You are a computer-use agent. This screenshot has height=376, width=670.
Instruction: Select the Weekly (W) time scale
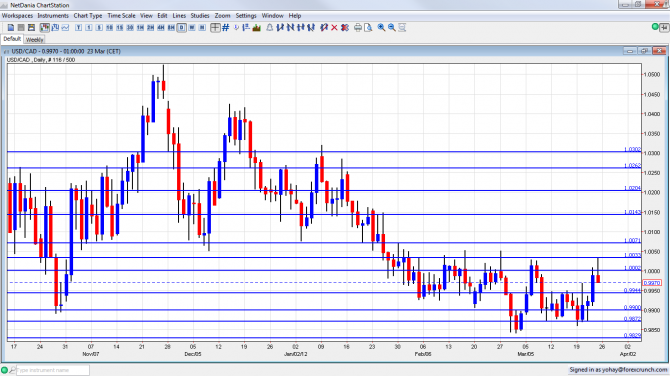pyautogui.click(x=192, y=28)
